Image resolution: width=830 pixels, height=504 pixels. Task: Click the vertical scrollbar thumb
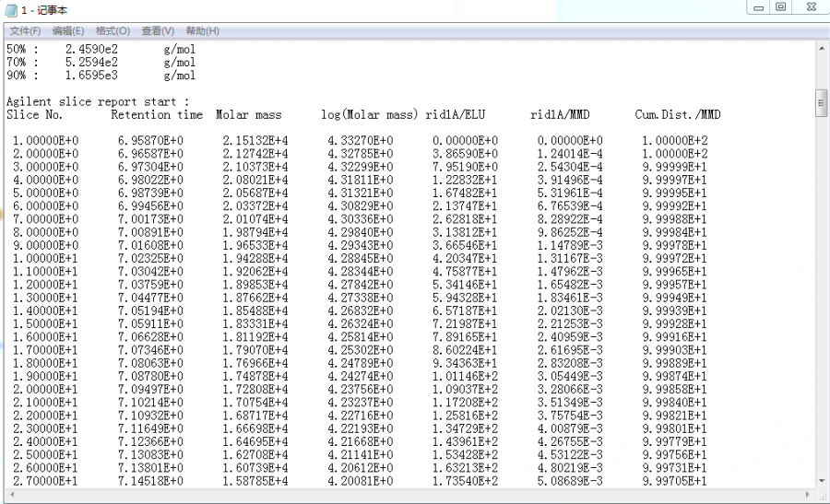click(x=821, y=103)
